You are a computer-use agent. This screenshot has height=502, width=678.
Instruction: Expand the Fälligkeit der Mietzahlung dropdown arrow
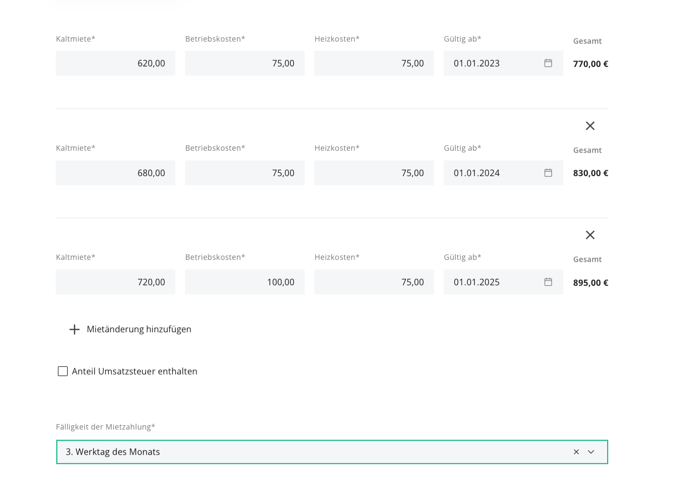click(x=591, y=452)
